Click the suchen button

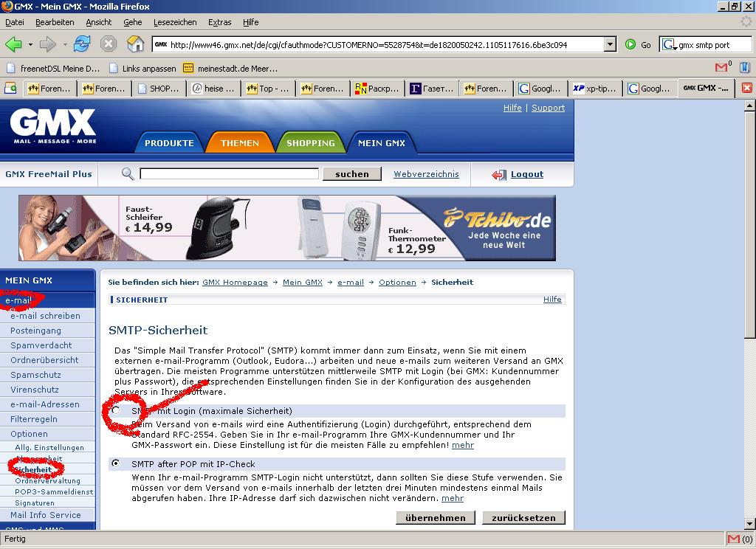click(x=352, y=174)
